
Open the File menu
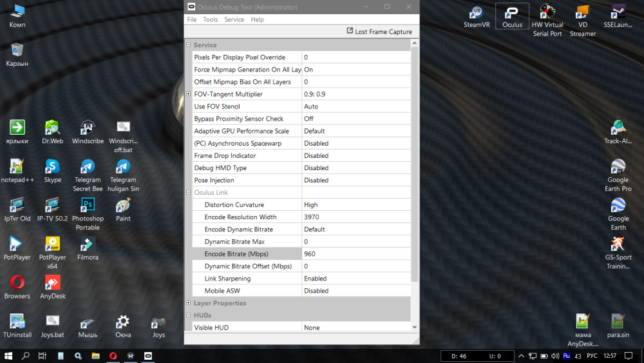[191, 19]
